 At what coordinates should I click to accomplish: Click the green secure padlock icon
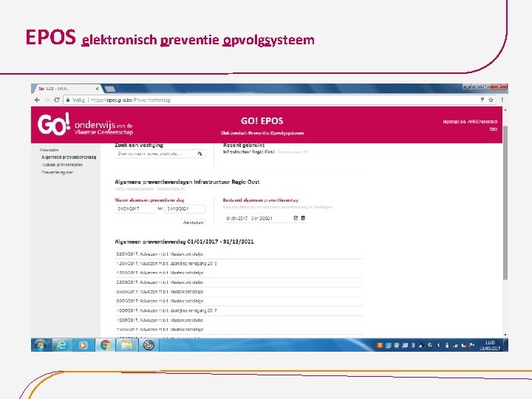(x=68, y=100)
